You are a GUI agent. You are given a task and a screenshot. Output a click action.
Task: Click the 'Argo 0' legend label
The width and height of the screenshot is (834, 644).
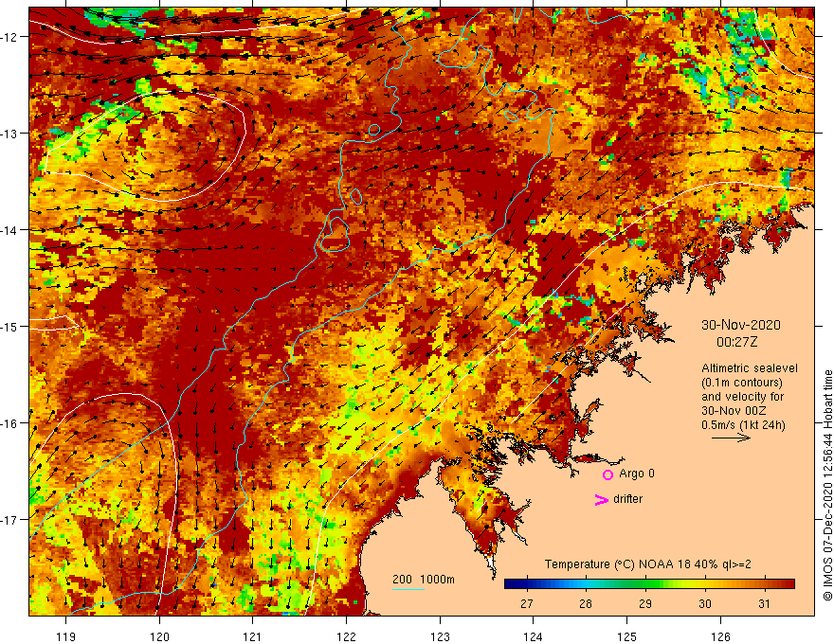(x=637, y=474)
